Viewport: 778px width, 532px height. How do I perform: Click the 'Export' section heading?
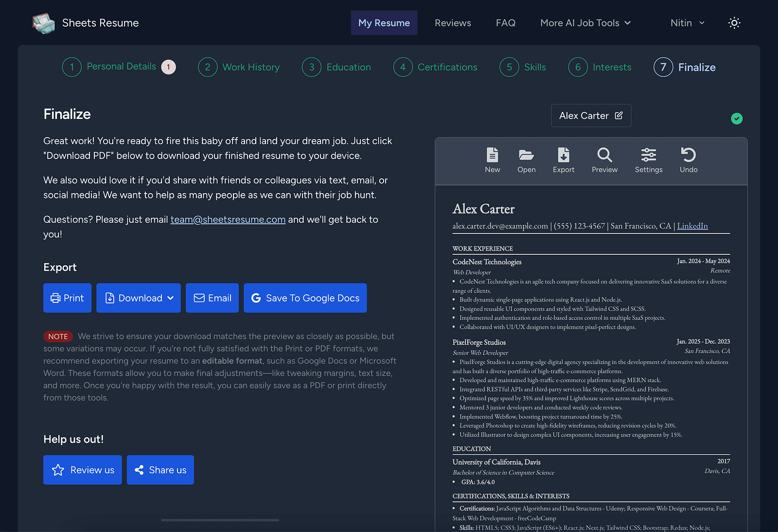(60, 267)
